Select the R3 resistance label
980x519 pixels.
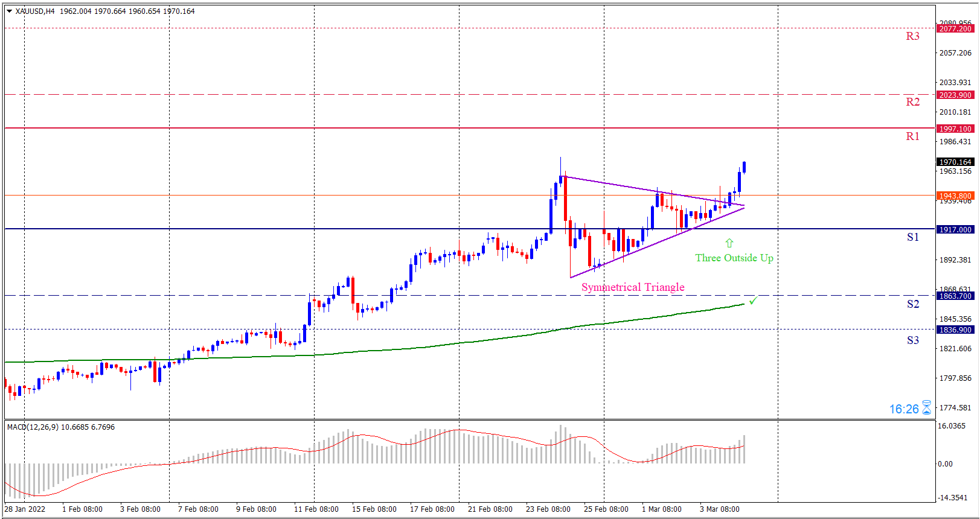pos(912,36)
